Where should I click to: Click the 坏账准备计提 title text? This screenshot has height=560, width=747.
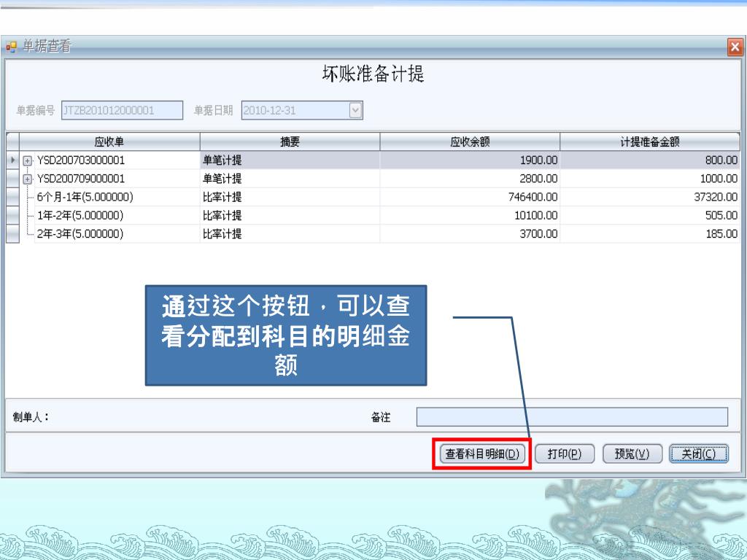coord(373,74)
